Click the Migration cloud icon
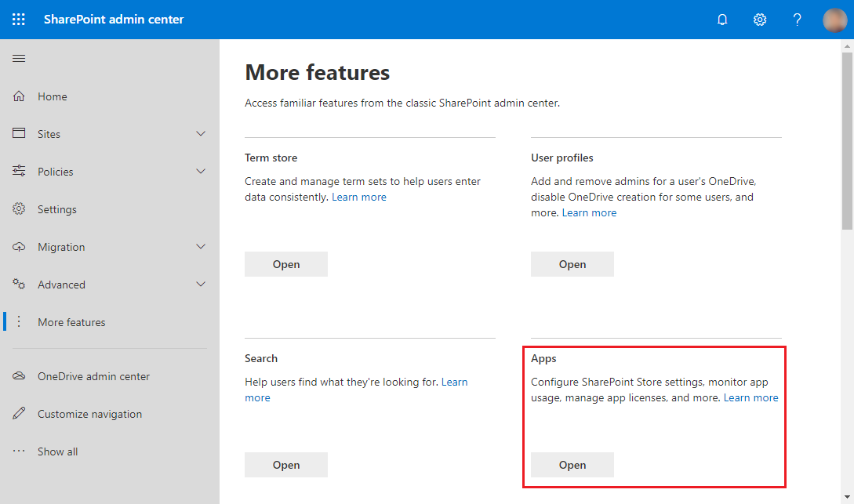 click(19, 247)
